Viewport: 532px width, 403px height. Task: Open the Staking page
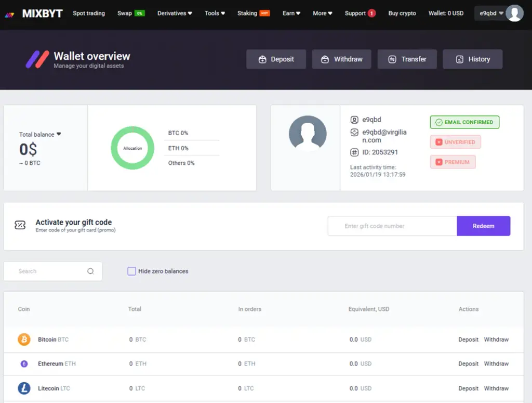(x=247, y=13)
